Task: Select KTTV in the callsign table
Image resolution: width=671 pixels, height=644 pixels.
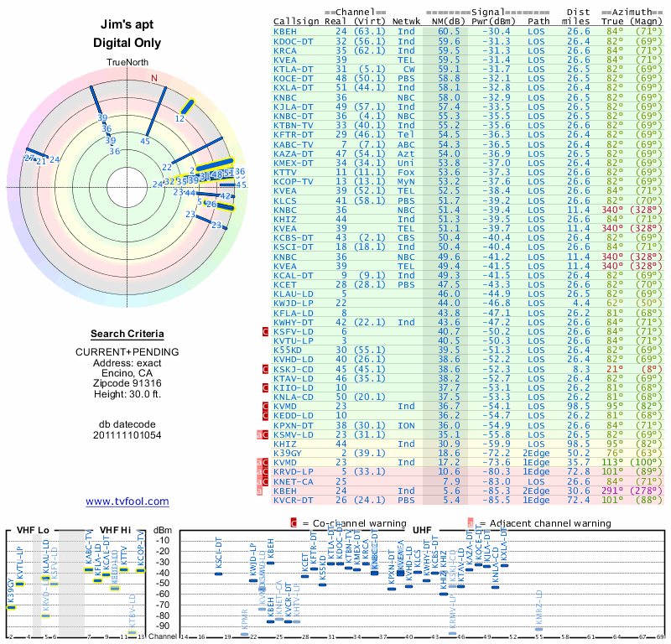Action: [285, 173]
